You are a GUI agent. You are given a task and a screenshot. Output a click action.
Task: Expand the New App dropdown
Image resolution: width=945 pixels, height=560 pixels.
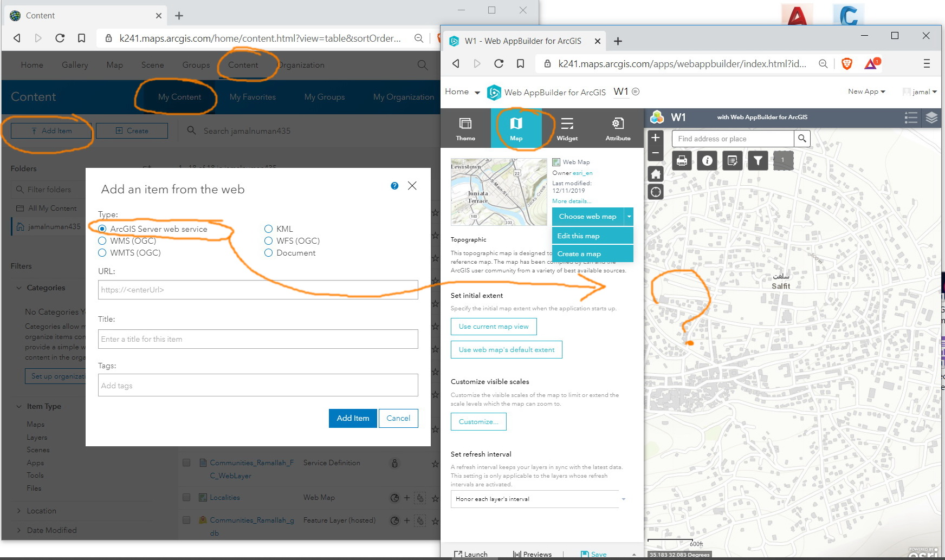(x=866, y=92)
